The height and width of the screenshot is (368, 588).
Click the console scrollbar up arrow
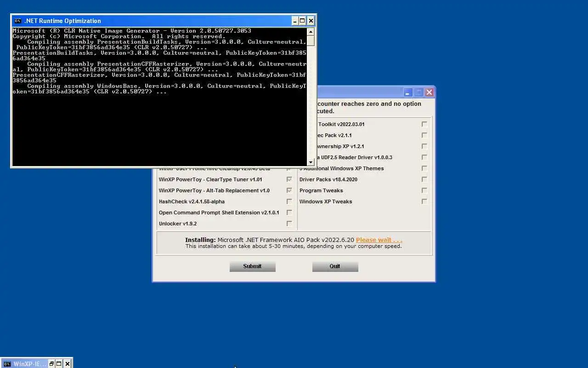click(x=311, y=32)
